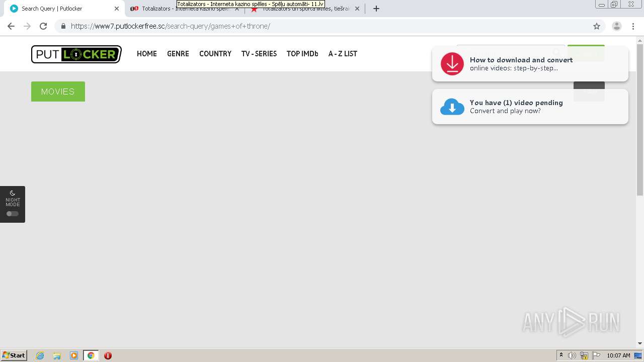Go to TV - SERIES section
The height and width of the screenshot is (362, 644).
(x=259, y=54)
